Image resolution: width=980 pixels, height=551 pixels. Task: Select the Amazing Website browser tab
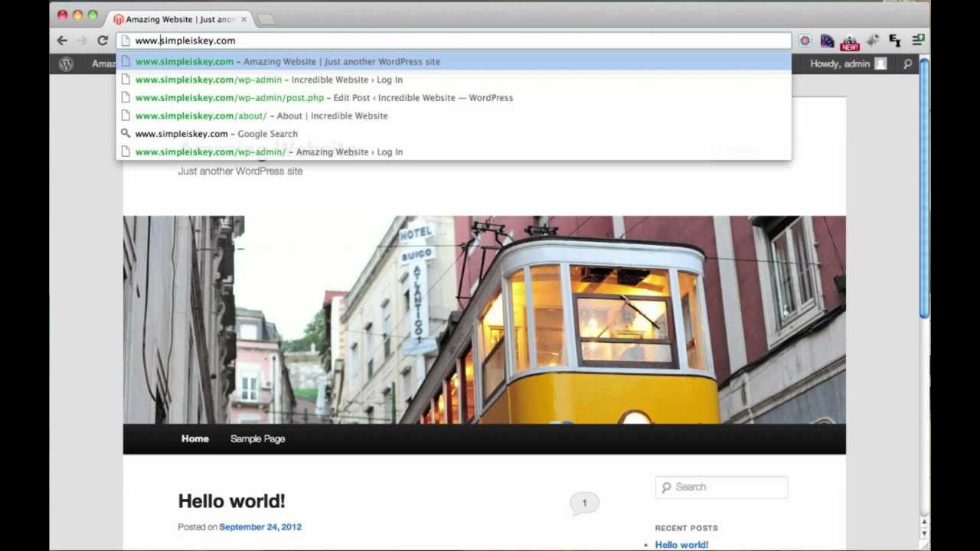[180, 19]
